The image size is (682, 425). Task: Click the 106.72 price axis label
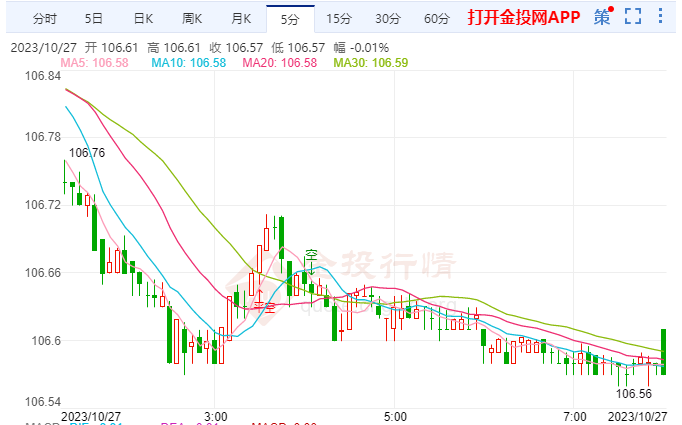coord(43,204)
